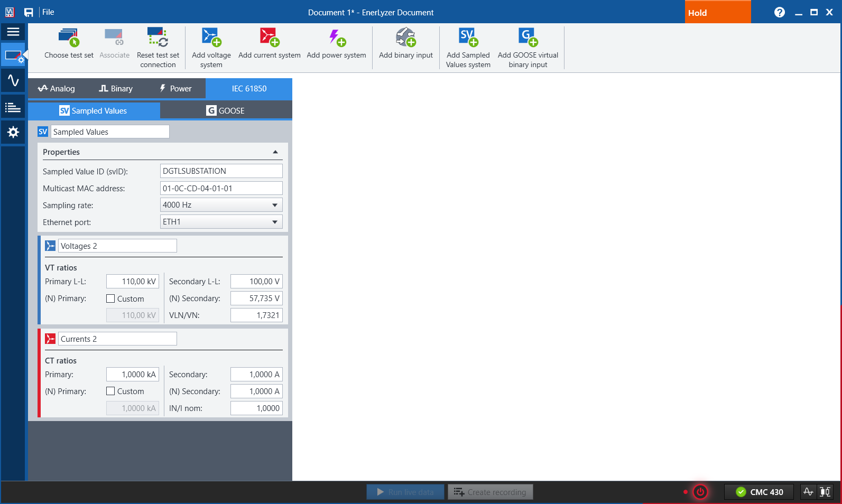
Task: Add Sampled Values system
Action: coord(468,38)
